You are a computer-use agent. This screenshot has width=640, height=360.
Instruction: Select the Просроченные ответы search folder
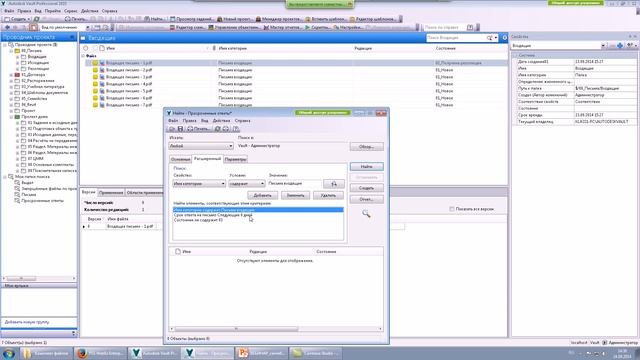click(42, 201)
